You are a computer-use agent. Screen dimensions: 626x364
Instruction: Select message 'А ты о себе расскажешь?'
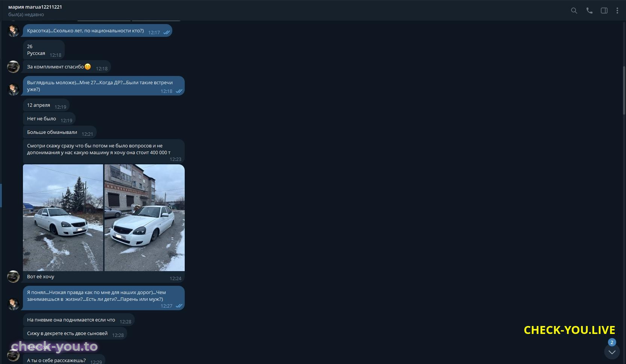tap(64, 359)
